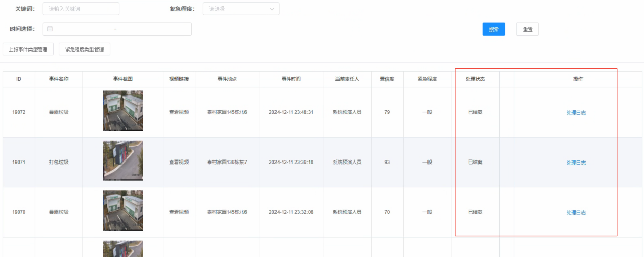
Task: Click the calendar icon in the date range field
Action: (x=50, y=29)
